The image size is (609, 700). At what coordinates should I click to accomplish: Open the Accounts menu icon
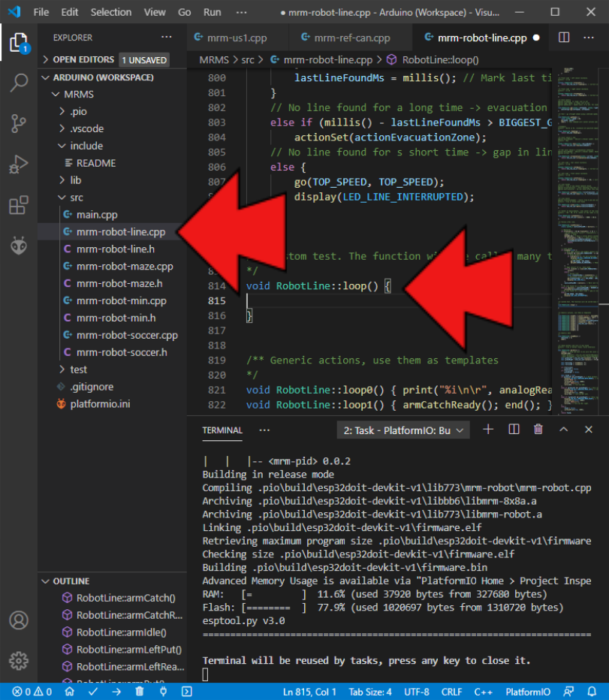[19, 620]
